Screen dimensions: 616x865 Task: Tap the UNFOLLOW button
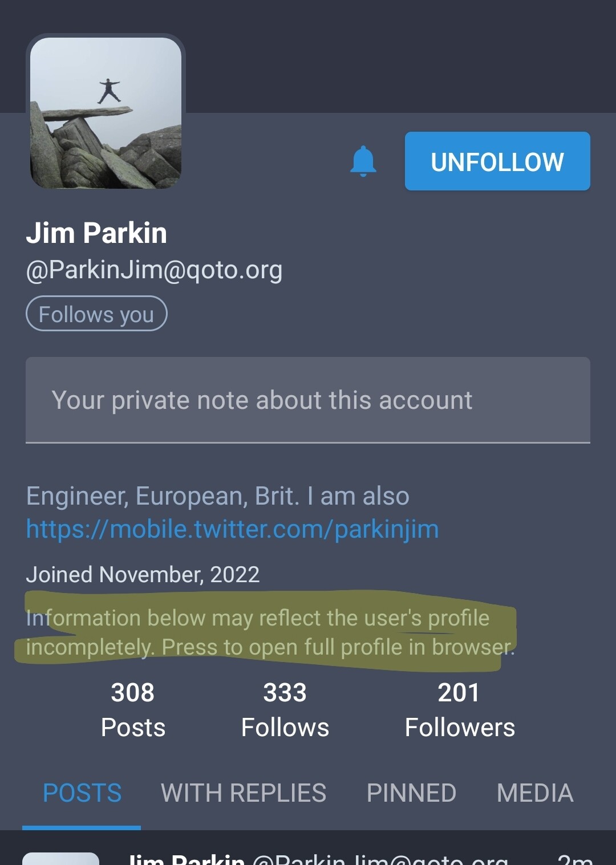(497, 161)
